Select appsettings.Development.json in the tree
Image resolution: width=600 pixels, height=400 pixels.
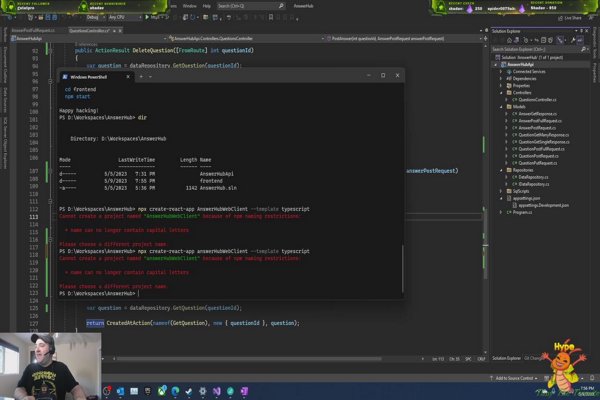tap(543, 205)
